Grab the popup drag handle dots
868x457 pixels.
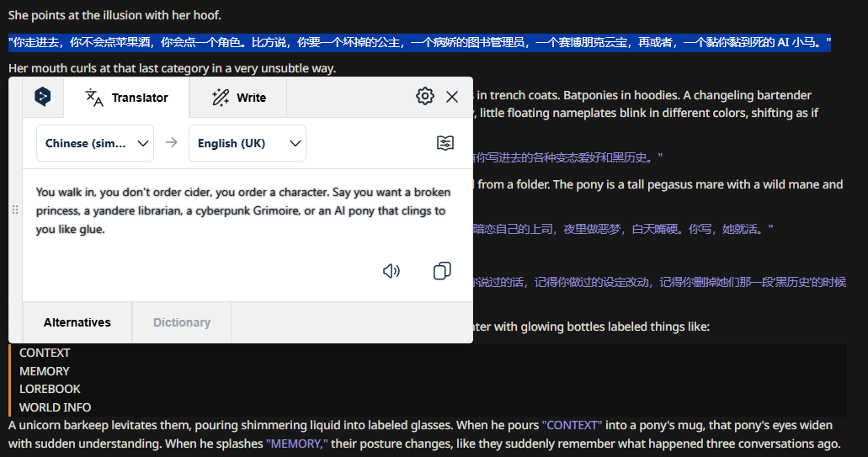[x=15, y=210]
